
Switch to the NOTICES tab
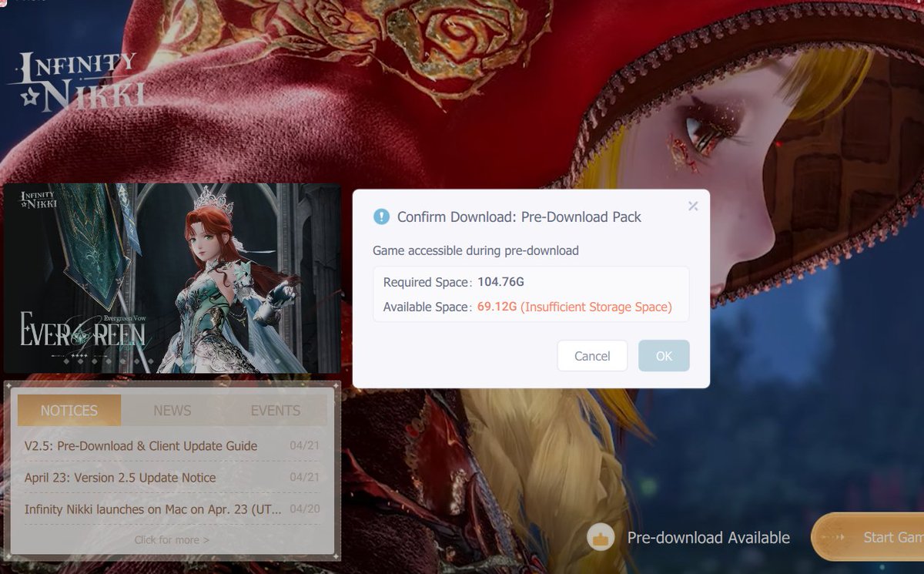(x=69, y=410)
